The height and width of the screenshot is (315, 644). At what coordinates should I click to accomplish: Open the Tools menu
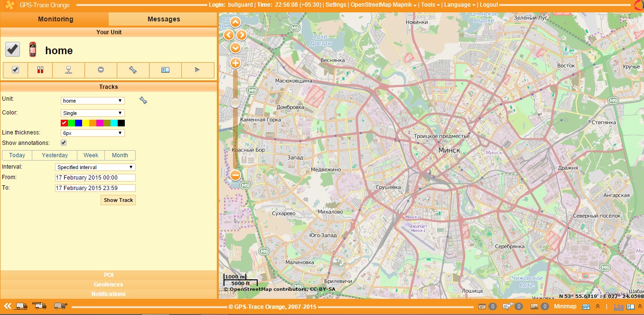coord(430,5)
